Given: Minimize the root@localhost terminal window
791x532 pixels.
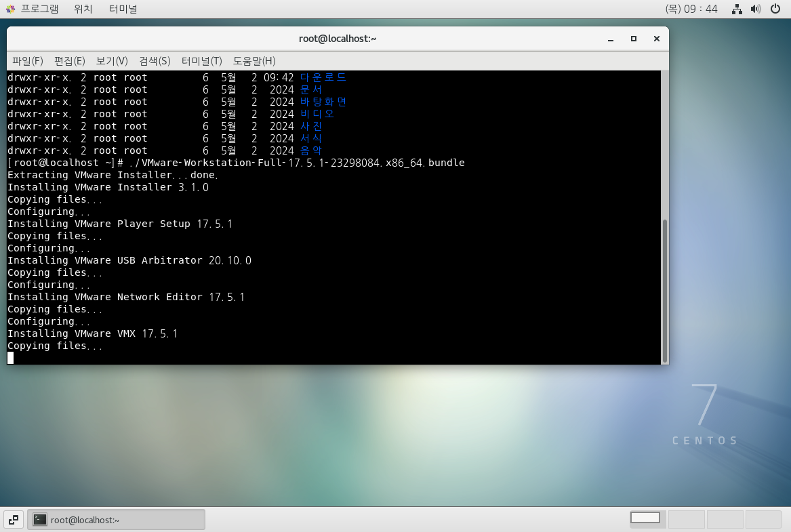Looking at the screenshot, I should coord(611,39).
